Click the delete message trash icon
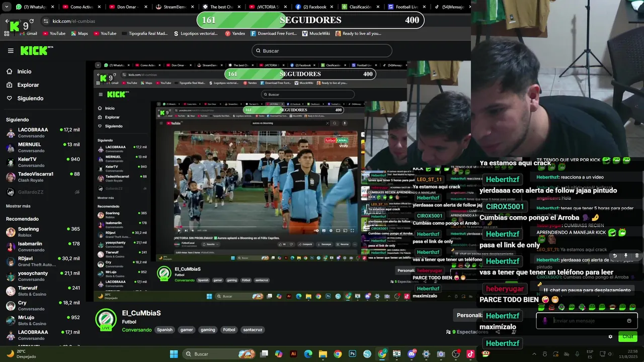644x362 pixels. [636, 256]
